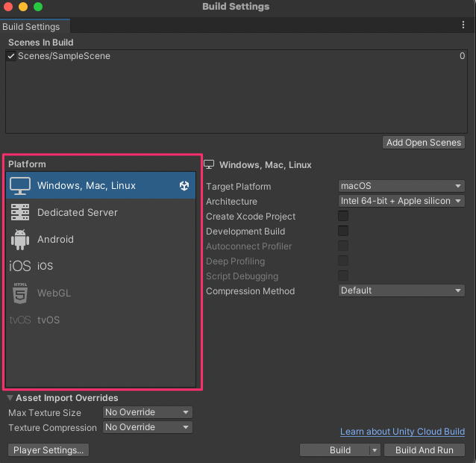Click the Development Build label
476x463 pixels.
coord(245,232)
